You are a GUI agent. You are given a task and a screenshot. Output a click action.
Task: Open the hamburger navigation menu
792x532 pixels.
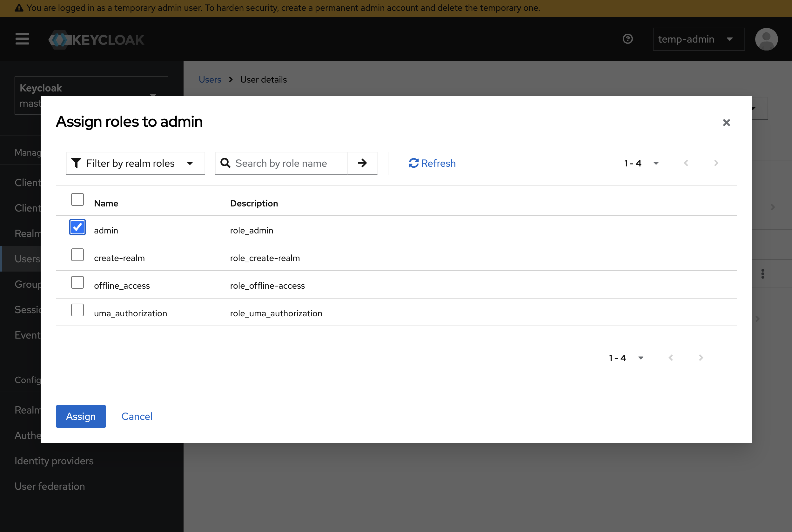pyautogui.click(x=22, y=39)
